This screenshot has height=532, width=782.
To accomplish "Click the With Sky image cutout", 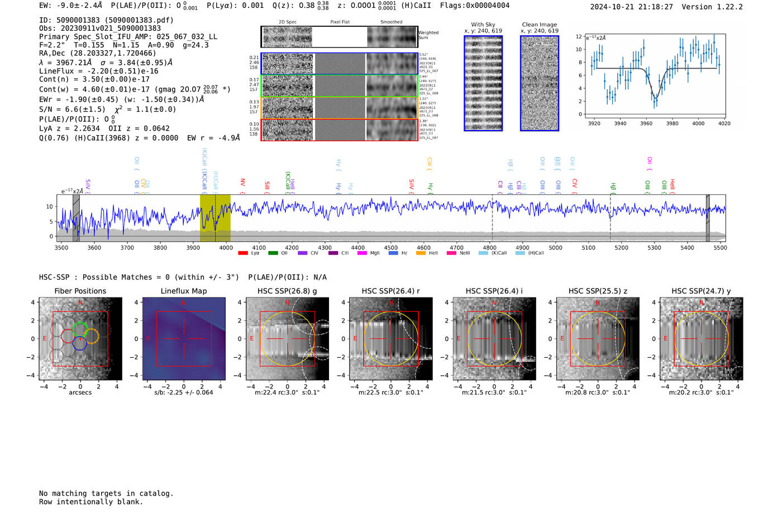I will click(483, 83).
